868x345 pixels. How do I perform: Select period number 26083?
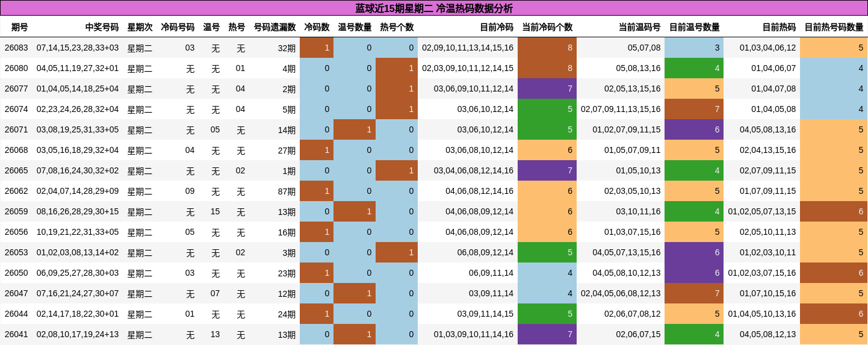(16, 48)
